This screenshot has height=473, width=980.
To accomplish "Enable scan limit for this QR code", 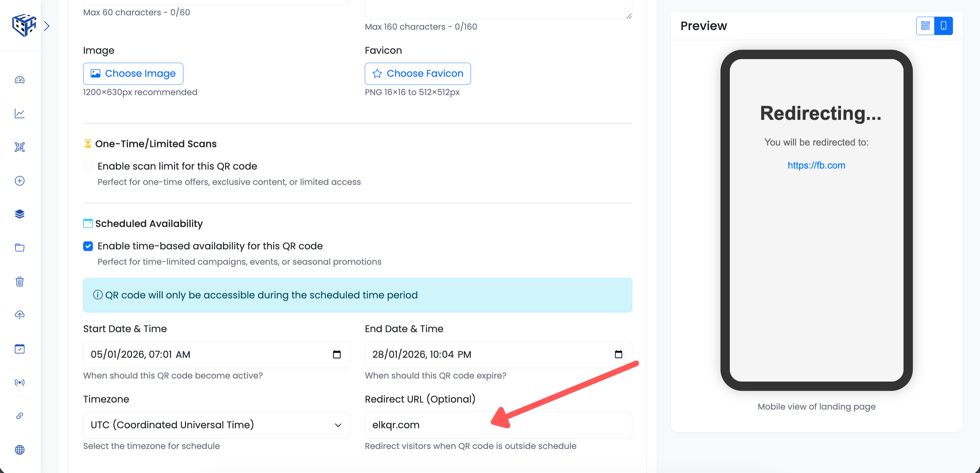I will 88,166.
